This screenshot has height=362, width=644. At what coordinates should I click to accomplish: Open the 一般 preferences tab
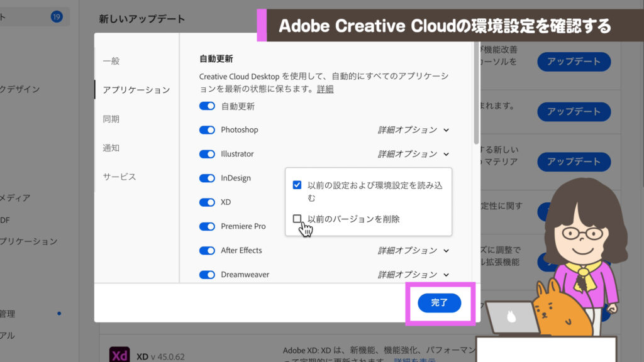[x=111, y=61]
